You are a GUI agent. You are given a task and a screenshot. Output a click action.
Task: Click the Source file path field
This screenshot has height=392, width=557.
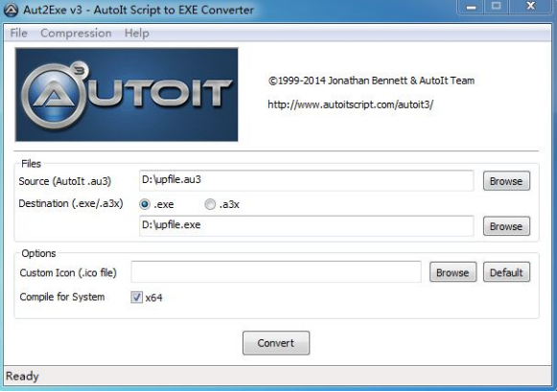(306, 180)
